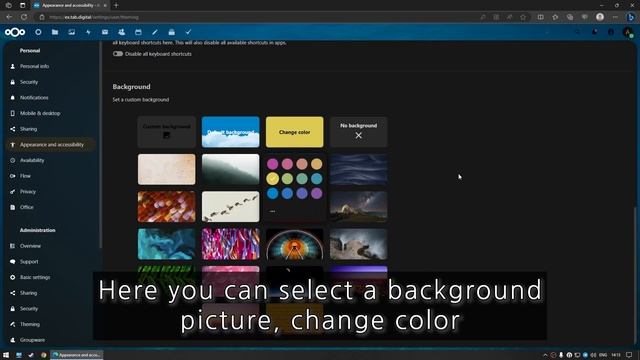
Task: Choose the No background option
Action: pyautogui.click(x=358, y=132)
